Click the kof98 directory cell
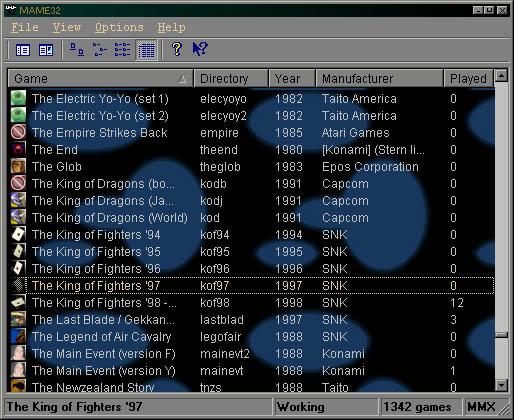 (215, 303)
